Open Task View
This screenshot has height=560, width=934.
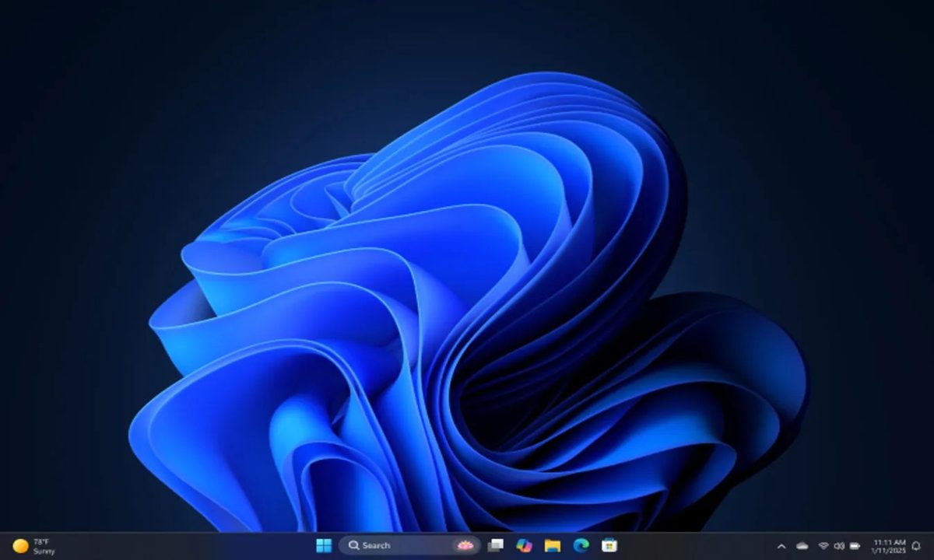[x=494, y=545]
